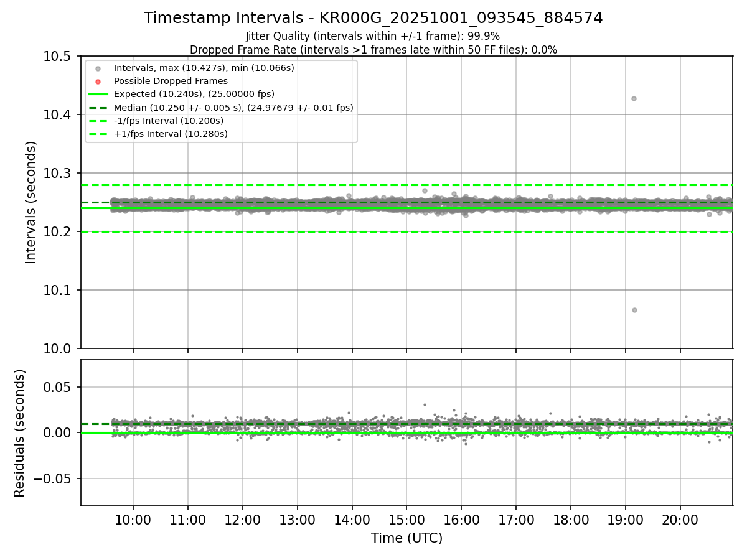Click the '13:00' time tick label
This screenshot has width=747, height=560.
[298, 520]
